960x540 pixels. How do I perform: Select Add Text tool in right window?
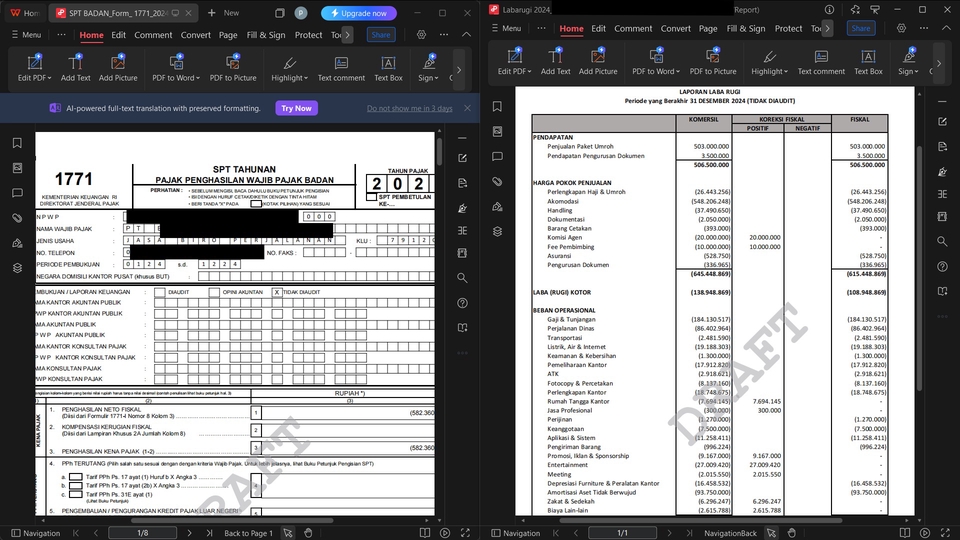[555, 61]
